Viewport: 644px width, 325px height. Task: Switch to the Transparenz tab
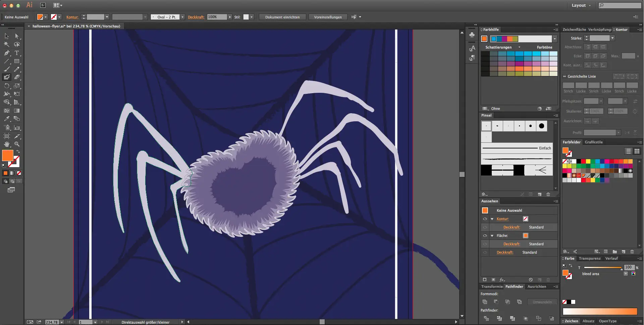point(589,258)
